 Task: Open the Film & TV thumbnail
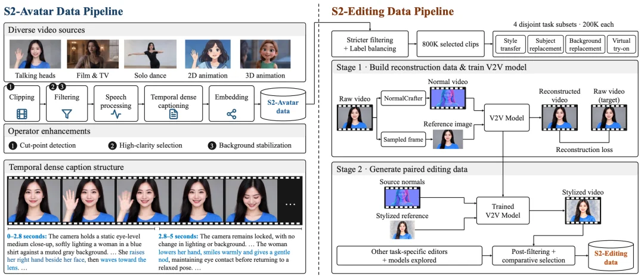point(92,54)
